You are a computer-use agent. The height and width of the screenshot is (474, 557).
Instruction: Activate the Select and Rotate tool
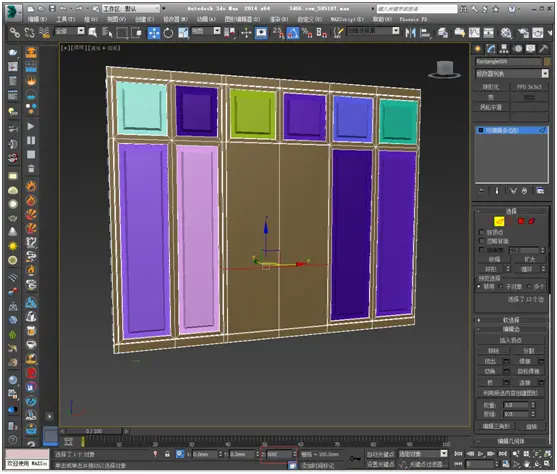168,33
